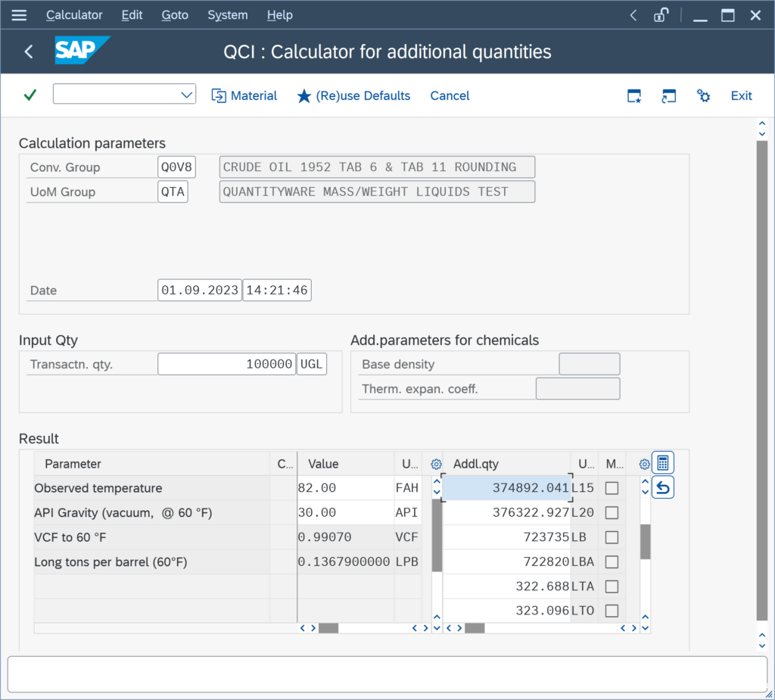
Task: Click the main window vertical scrollbar
Action: [x=762, y=380]
